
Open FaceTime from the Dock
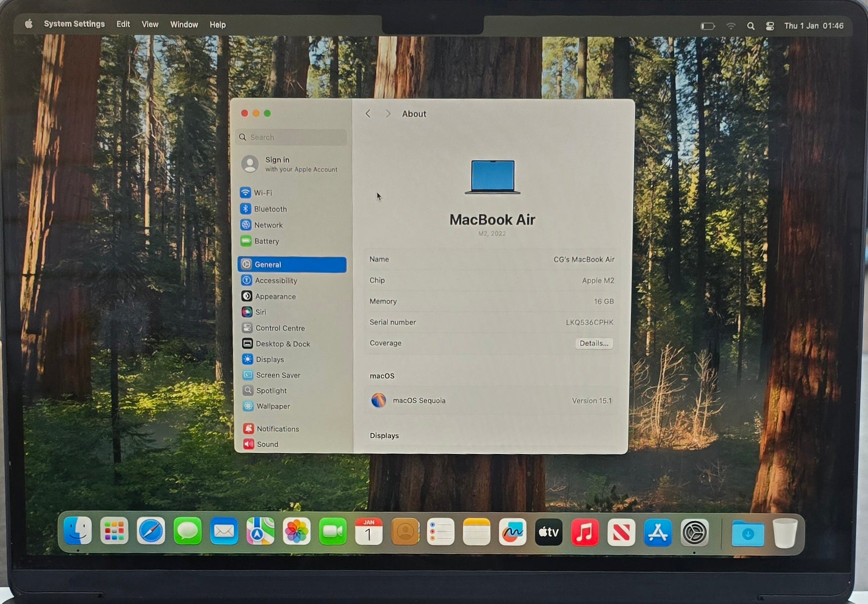coord(333,531)
